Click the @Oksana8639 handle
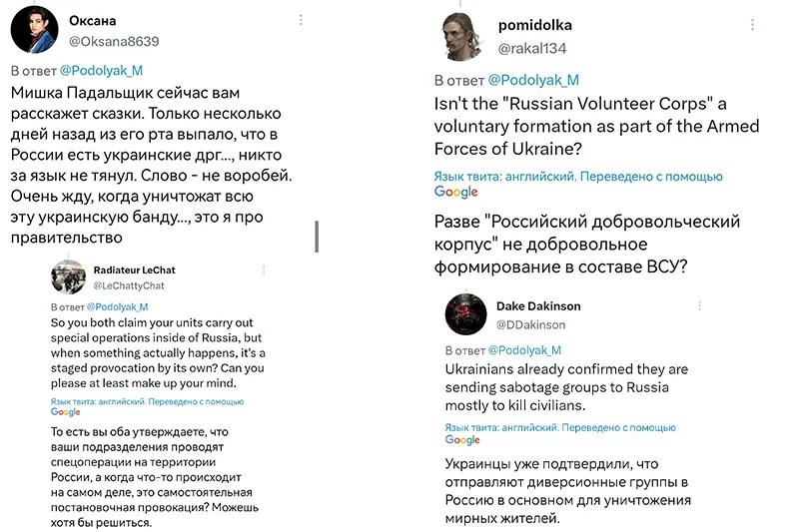The image size is (799, 532). (114, 41)
